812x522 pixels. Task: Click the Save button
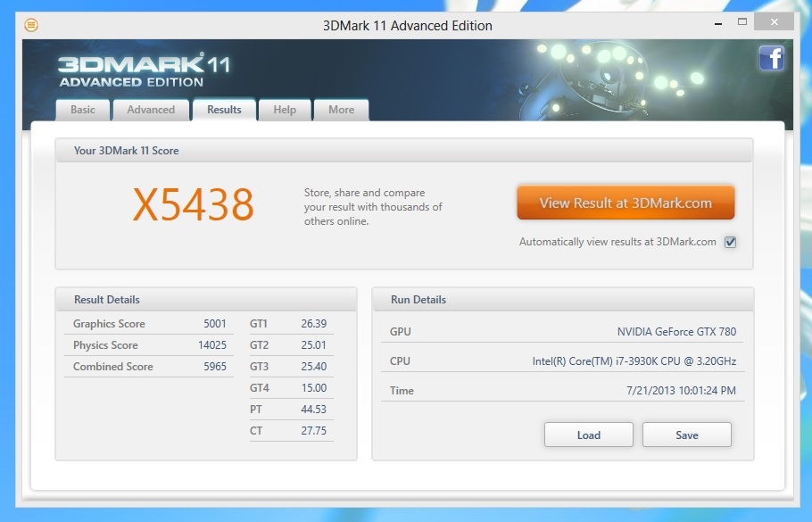coord(687,435)
